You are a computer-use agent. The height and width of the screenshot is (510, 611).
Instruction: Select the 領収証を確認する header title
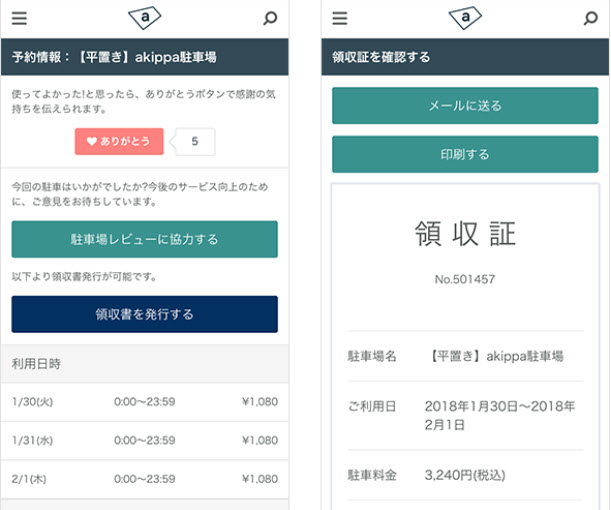381,57
